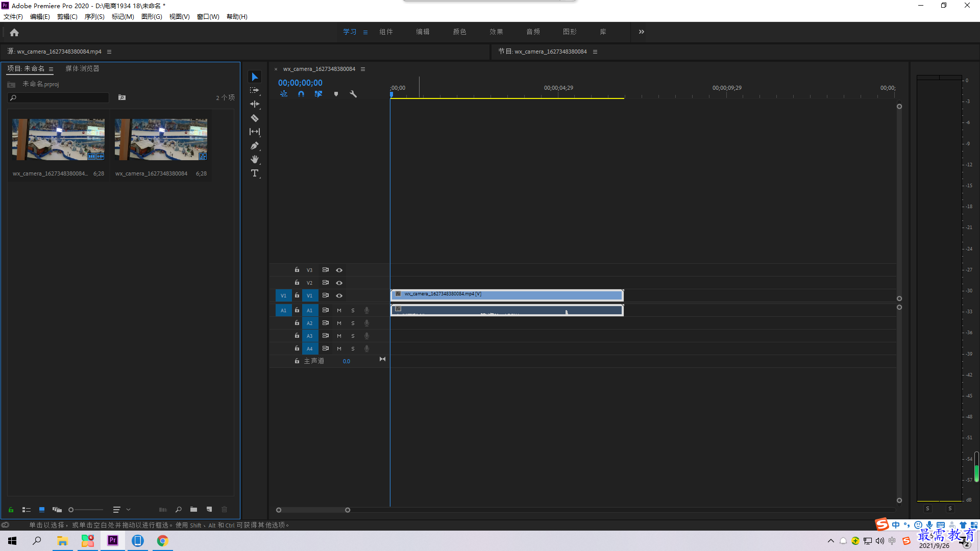Switch project panel to freeform view
The image size is (980, 551).
coord(57,510)
